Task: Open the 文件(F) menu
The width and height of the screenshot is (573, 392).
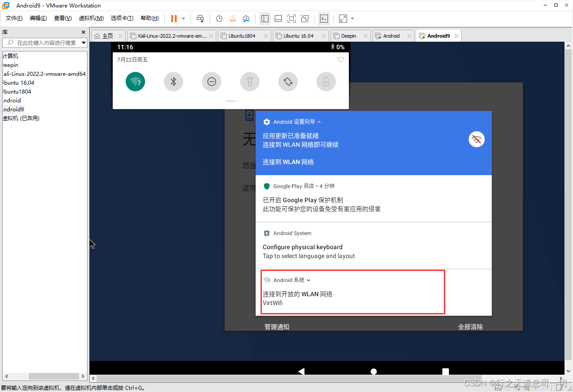Action: (14, 18)
